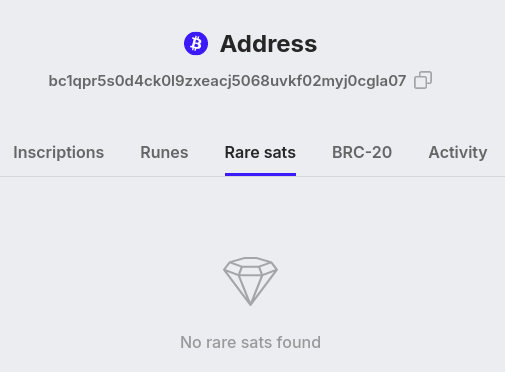
Task: Click the blue underline below Rare sats
Action: [260, 174]
